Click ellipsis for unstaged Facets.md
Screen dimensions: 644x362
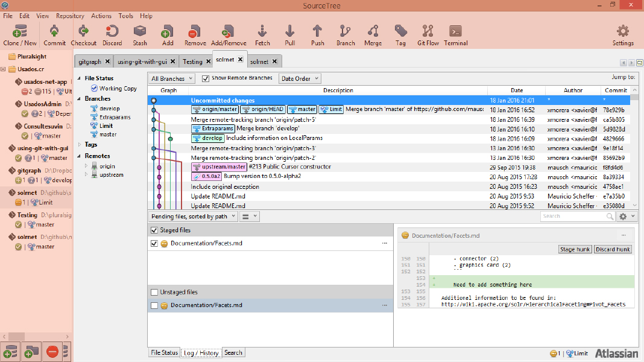tap(385, 305)
